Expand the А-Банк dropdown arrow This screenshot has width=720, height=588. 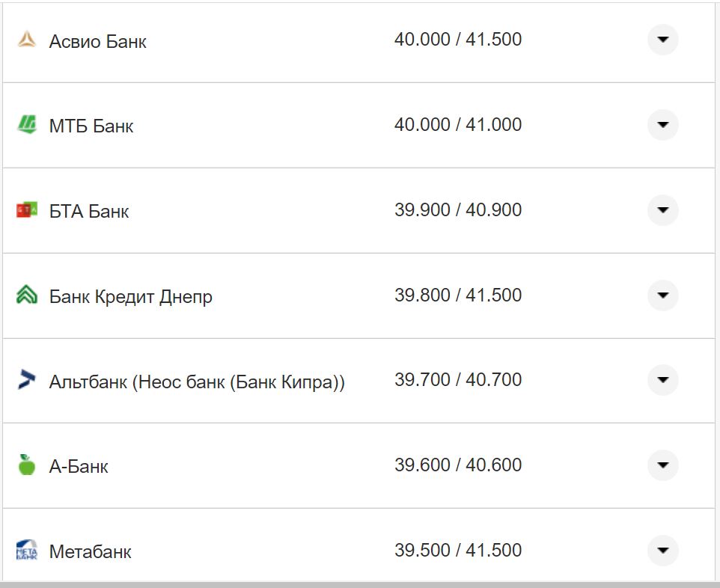[662, 465]
